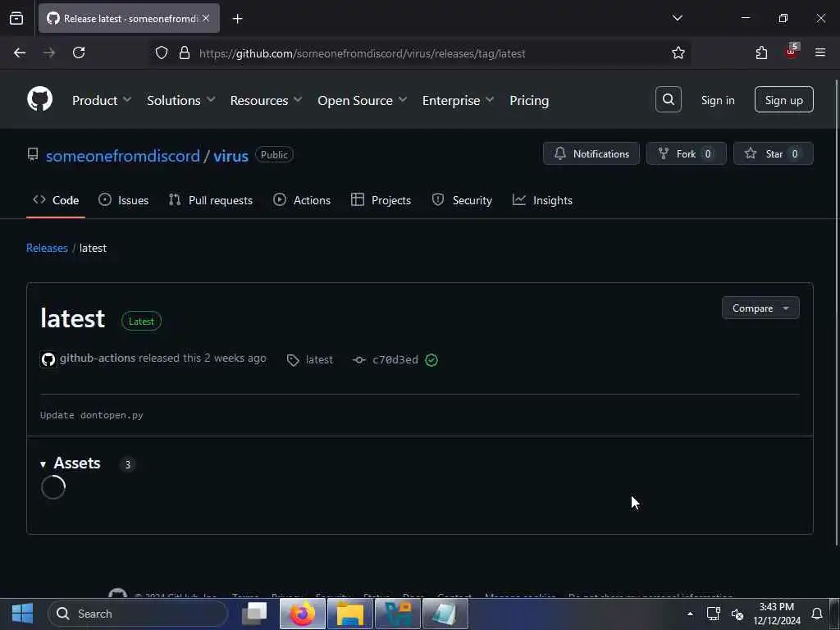Click the Firefox View icon at top-left
Viewport: 840px width, 630px height.
tap(16, 18)
